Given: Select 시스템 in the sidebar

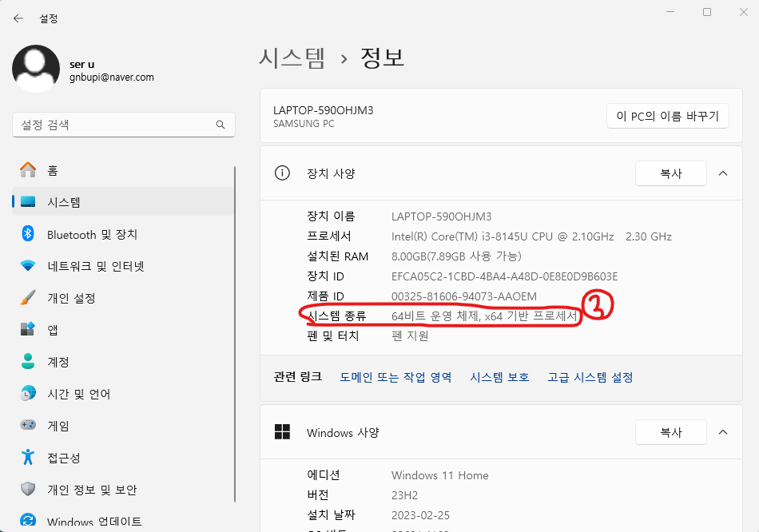Looking at the screenshot, I should click(123, 202).
